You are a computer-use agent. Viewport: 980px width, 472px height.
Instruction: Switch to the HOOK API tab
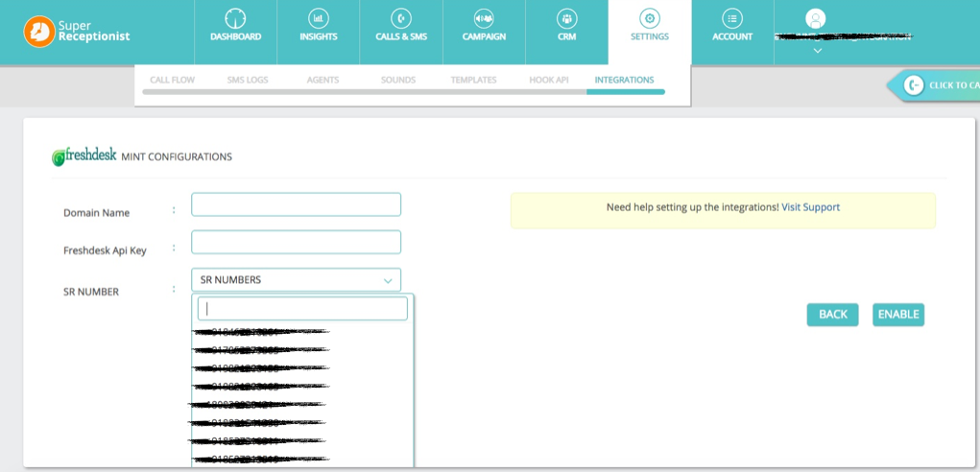pos(549,80)
